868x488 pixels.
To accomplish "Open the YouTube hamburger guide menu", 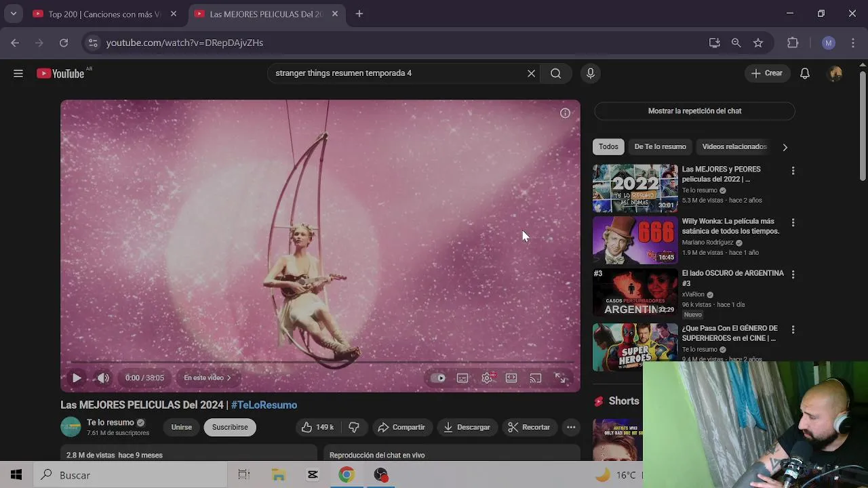I will coord(18,73).
